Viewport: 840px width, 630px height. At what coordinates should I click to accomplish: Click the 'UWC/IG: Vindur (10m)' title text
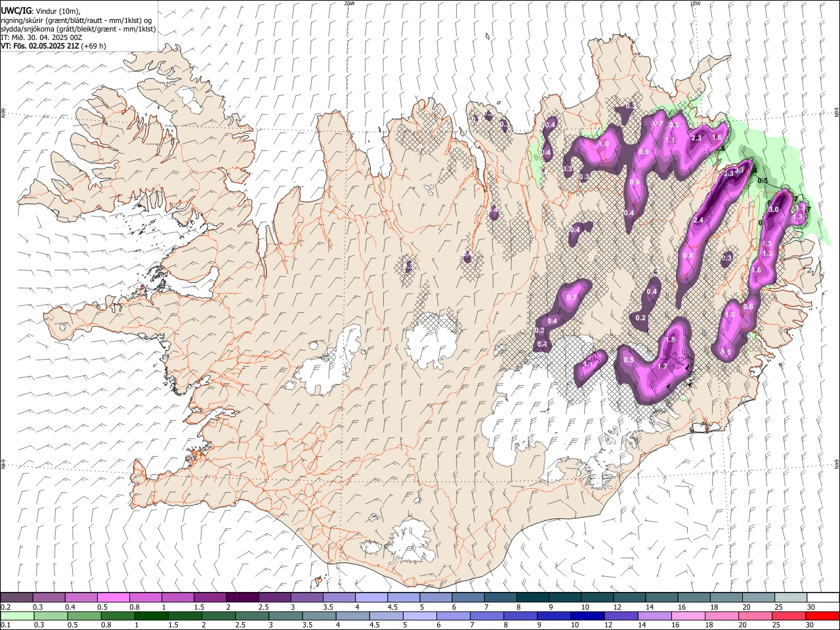[x=40, y=11]
